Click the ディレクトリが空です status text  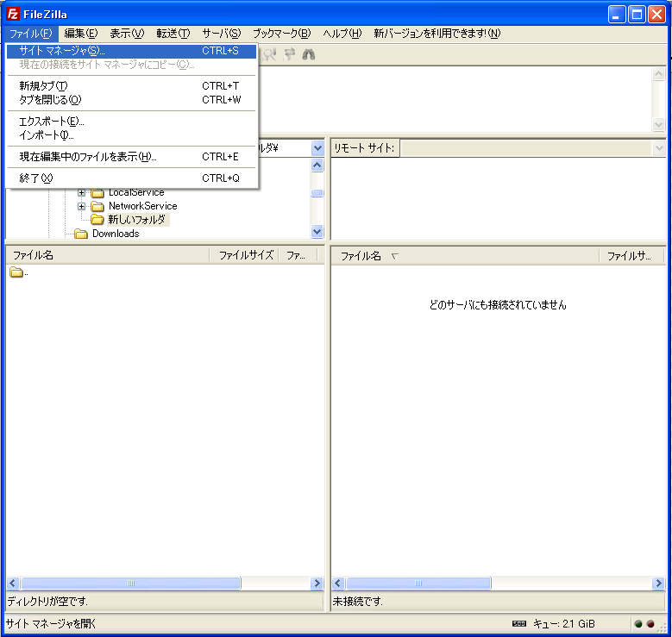47,602
